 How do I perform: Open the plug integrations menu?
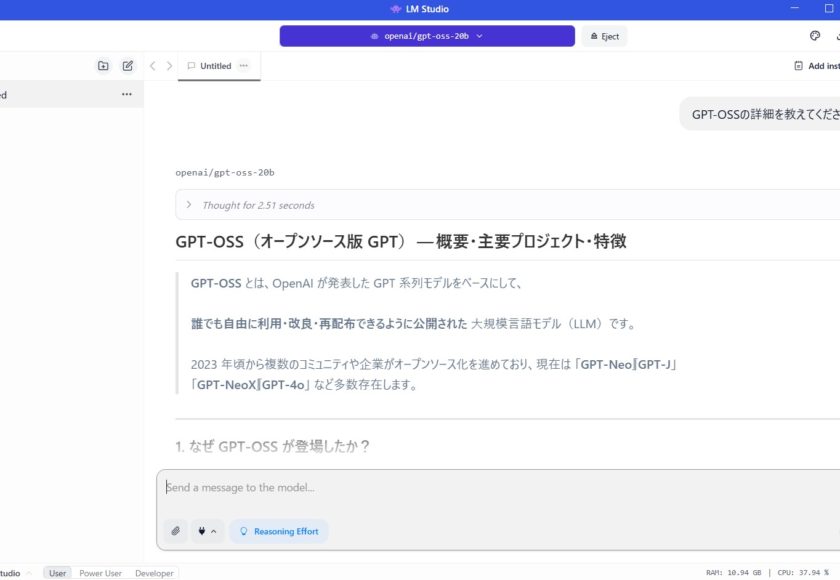pos(207,531)
